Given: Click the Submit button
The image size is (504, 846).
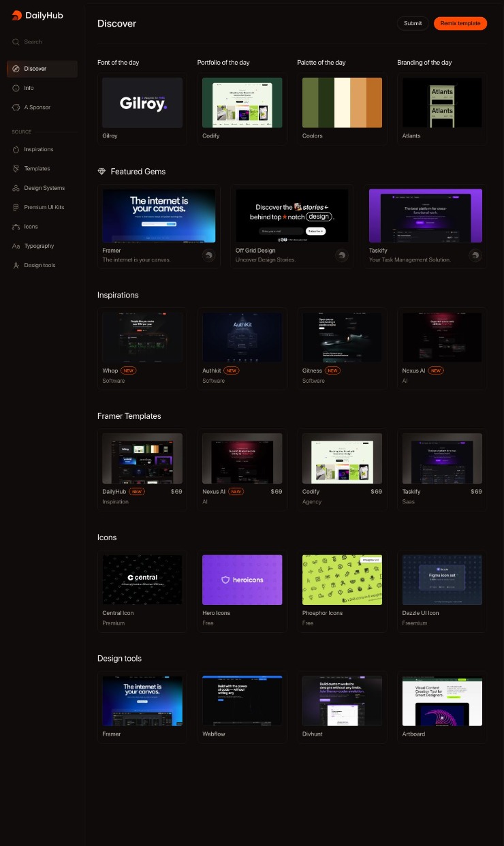Looking at the screenshot, I should (x=413, y=23).
